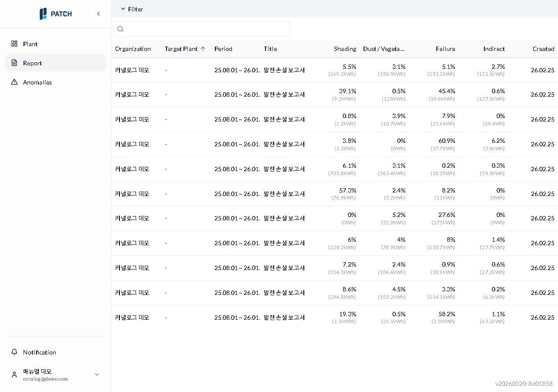Click the Notification bell icon

[14, 352]
